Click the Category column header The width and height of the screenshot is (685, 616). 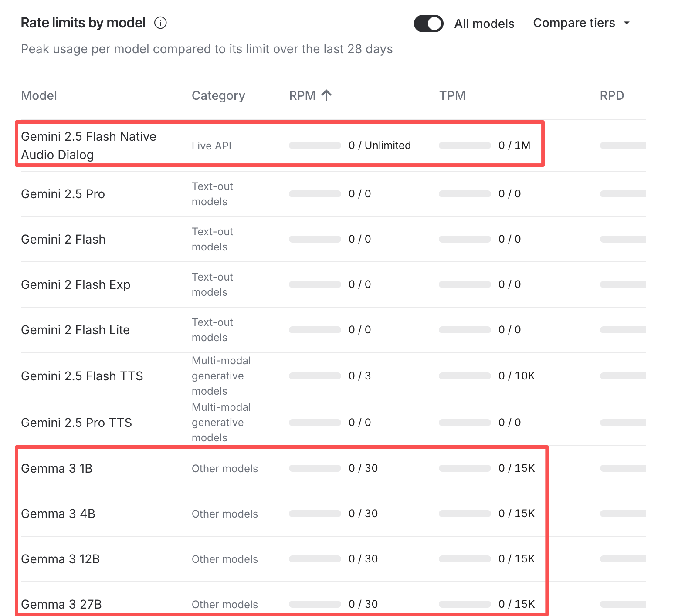[218, 95]
